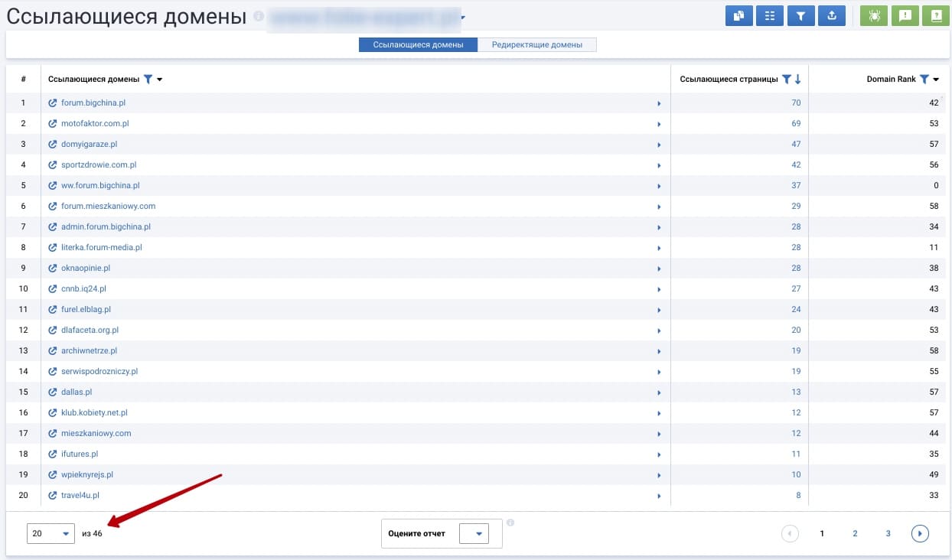Open the green help book question icon

tap(936, 16)
